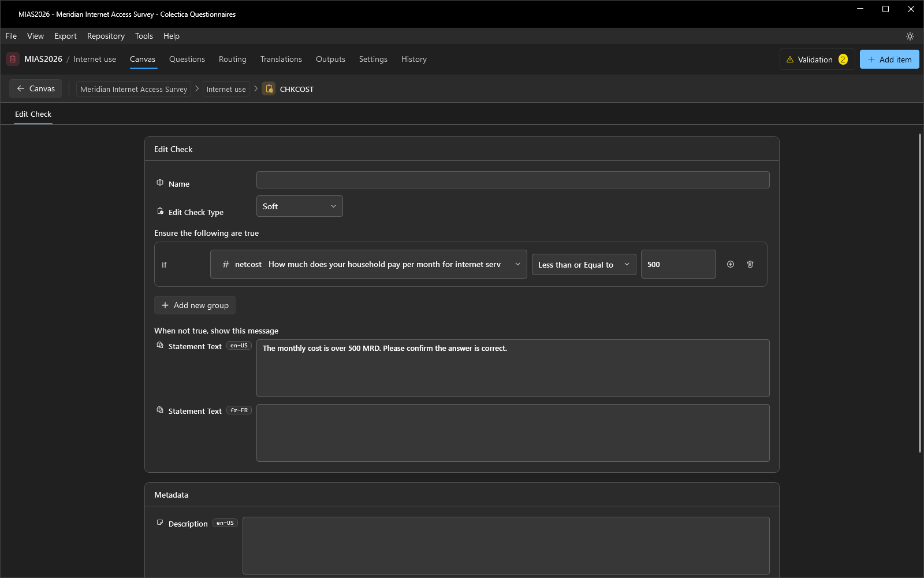Viewport: 924px width, 578px height.
Task: Click the en-US Statement Text icon
Action: 160,345
